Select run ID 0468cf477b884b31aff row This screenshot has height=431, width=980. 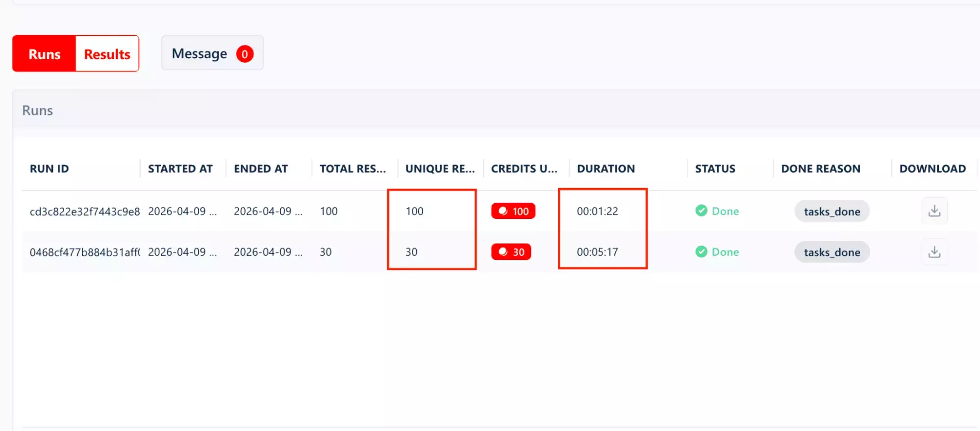click(499, 252)
